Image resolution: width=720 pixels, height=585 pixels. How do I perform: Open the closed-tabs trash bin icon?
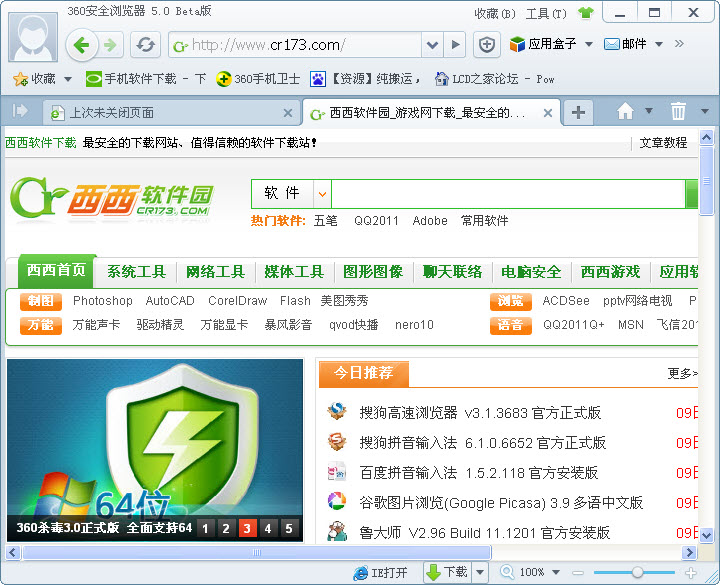(x=678, y=111)
